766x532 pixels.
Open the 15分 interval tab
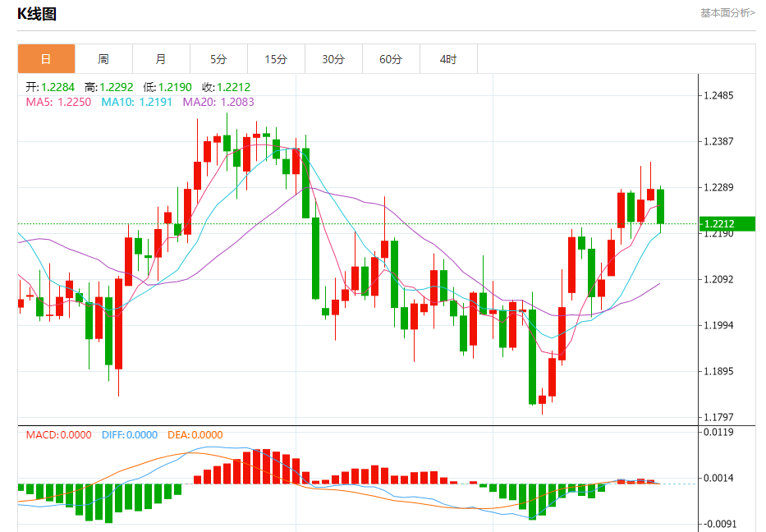(x=276, y=59)
